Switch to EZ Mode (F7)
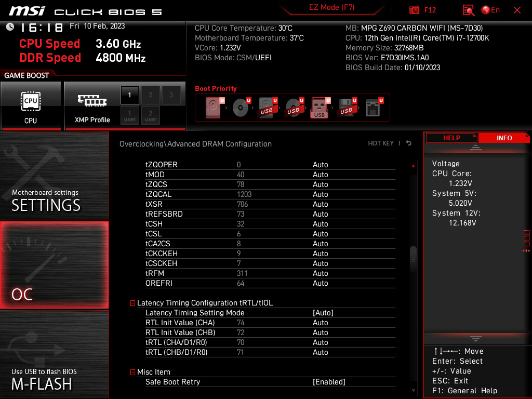 (331, 7)
